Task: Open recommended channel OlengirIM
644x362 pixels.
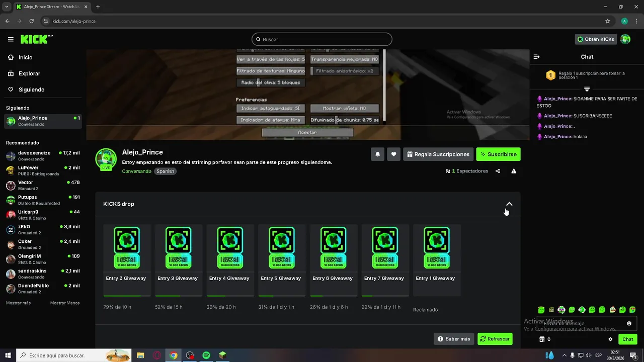Action: (43, 259)
